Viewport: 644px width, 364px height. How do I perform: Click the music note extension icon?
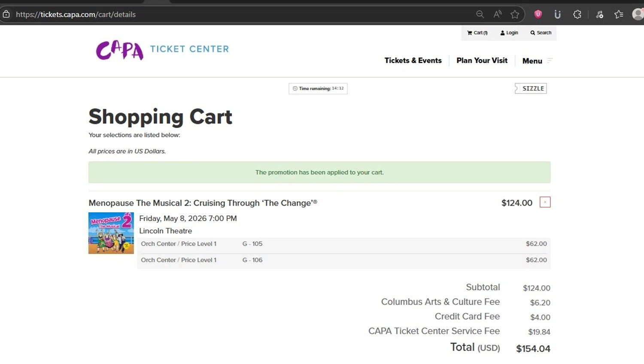(x=600, y=15)
